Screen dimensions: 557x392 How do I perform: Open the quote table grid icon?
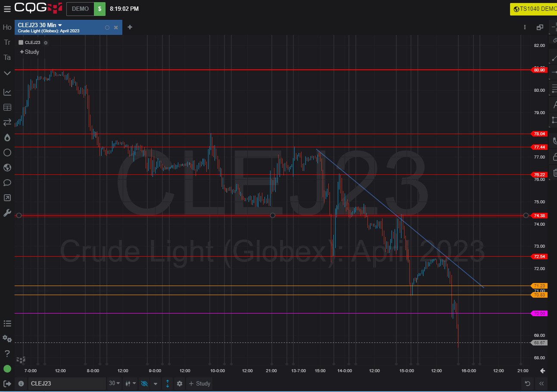tap(7, 107)
